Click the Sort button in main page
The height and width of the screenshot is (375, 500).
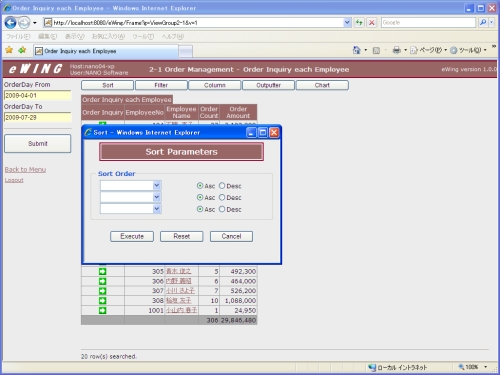pos(107,85)
